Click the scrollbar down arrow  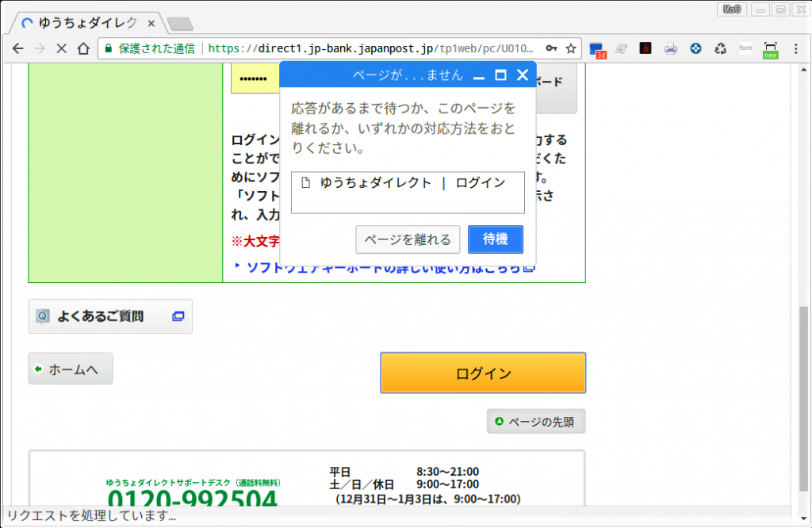click(x=803, y=518)
